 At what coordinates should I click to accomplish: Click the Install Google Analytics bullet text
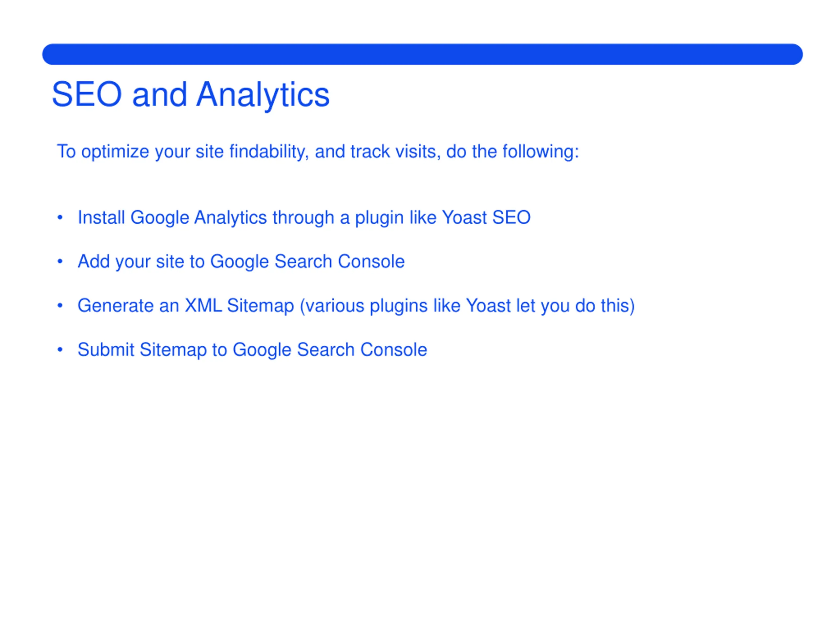[x=304, y=218]
